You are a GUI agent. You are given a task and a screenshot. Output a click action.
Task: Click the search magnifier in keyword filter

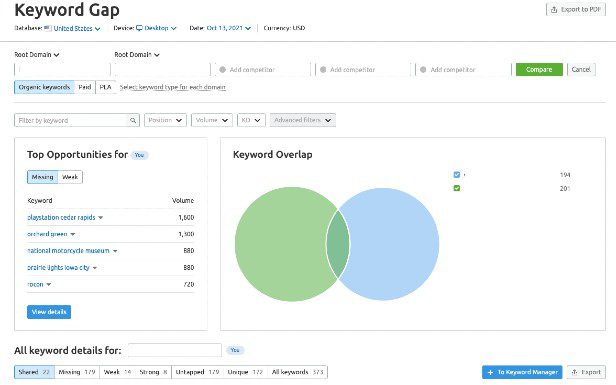(133, 121)
